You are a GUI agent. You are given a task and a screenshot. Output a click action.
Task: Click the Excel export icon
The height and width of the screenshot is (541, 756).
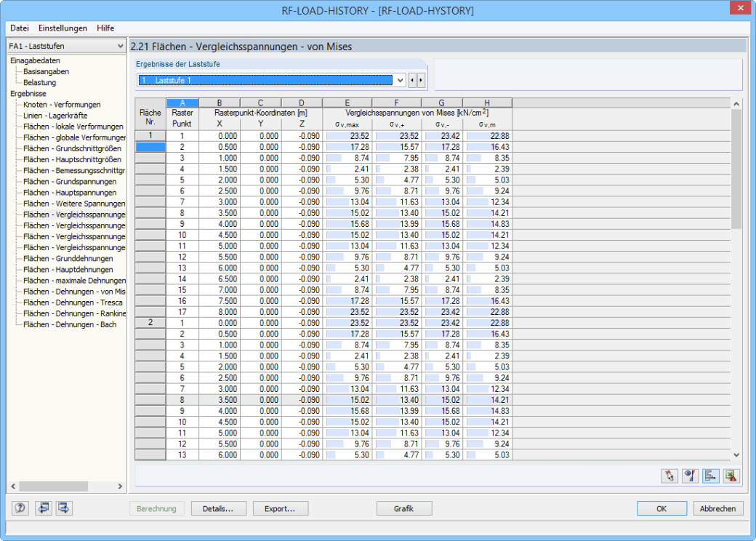coord(731,476)
